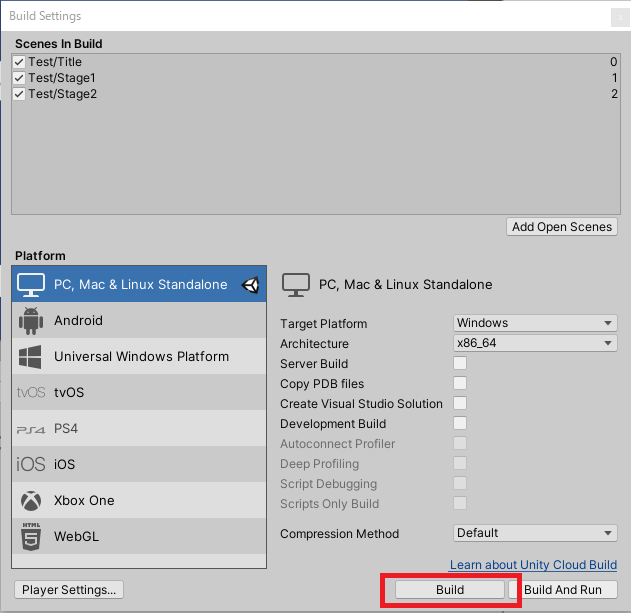Screen dimensions: 631x613
Task: Click the Android robot icon
Action: click(31, 321)
